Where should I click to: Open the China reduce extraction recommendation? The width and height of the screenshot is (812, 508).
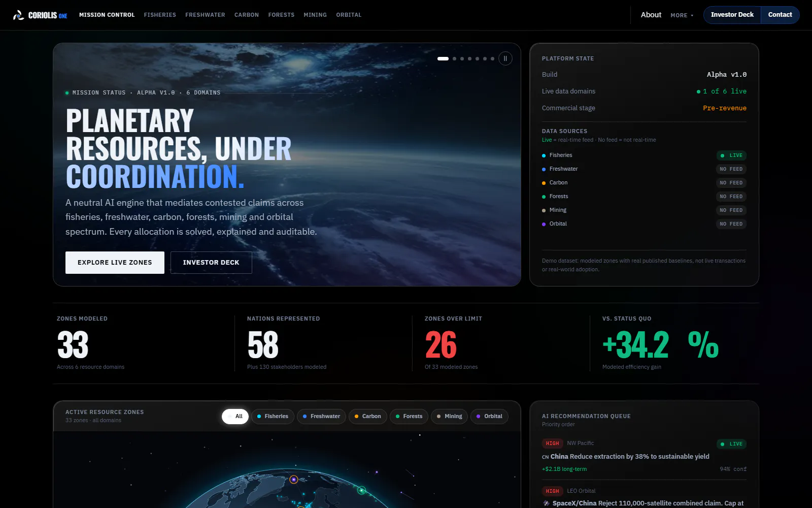tap(626, 457)
